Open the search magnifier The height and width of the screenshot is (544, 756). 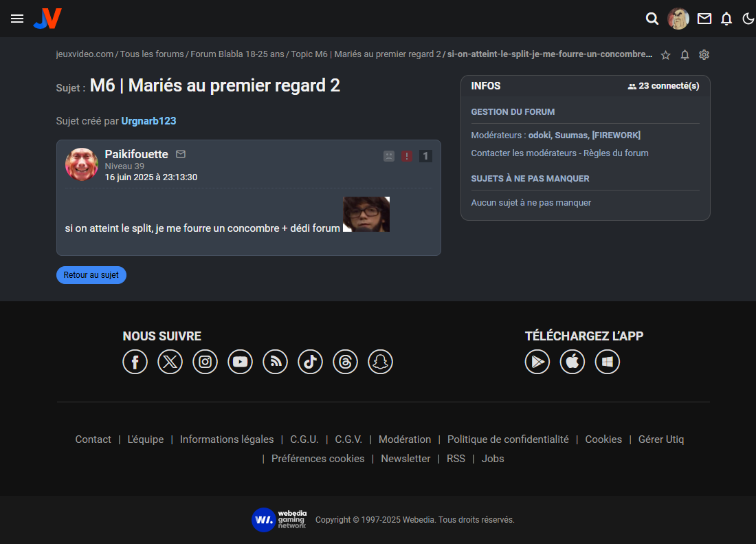click(652, 19)
